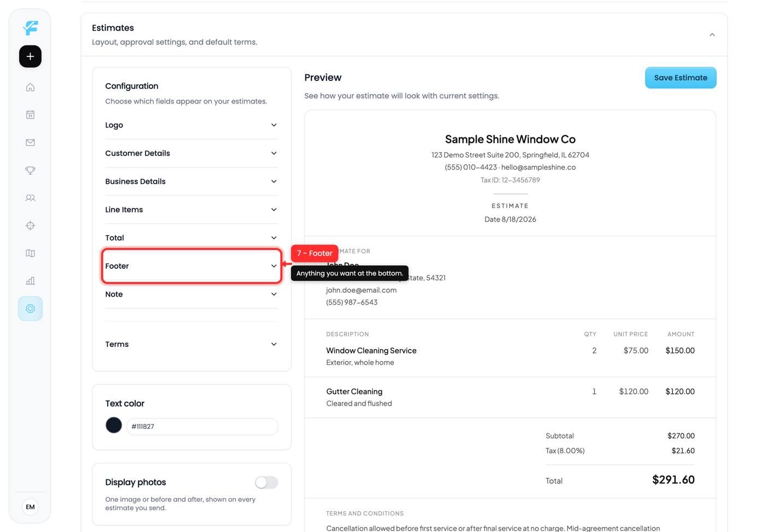Open the calendar icon in sidebar
The width and height of the screenshot is (766, 532).
click(x=30, y=115)
